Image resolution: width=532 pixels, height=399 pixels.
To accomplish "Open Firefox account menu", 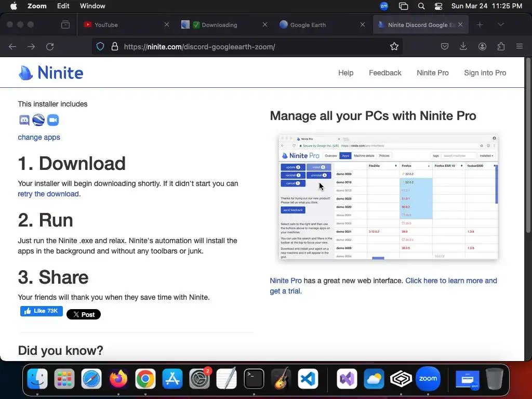I will click(482, 46).
